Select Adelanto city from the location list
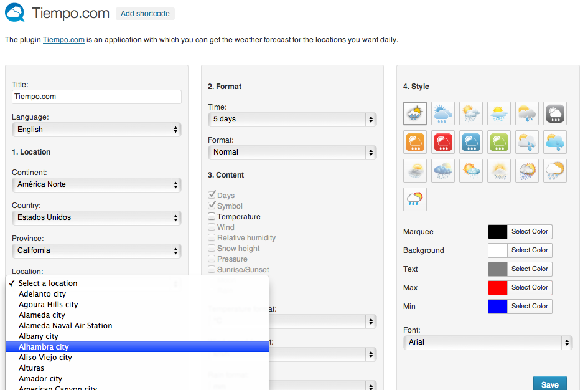This screenshot has height=390, width=588. (138, 294)
